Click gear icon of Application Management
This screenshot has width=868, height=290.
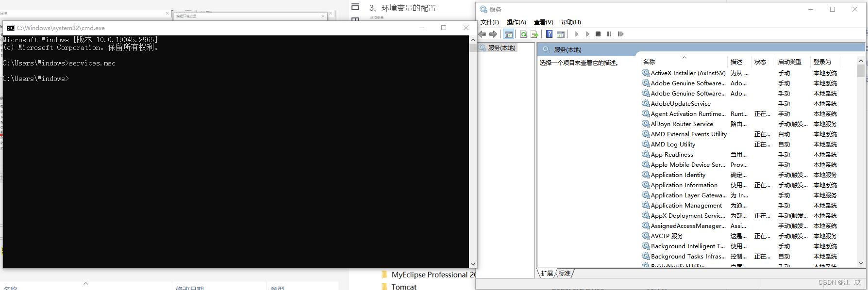(646, 205)
